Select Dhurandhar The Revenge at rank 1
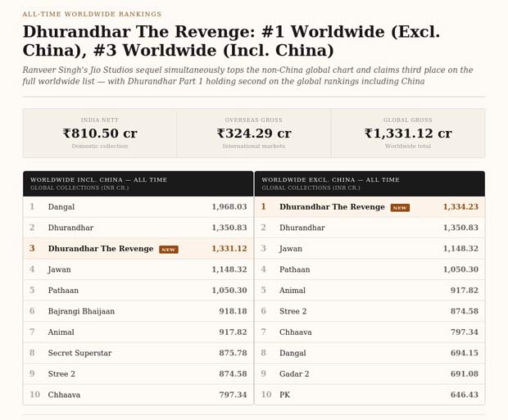This screenshot has height=420, width=508. 370,207
